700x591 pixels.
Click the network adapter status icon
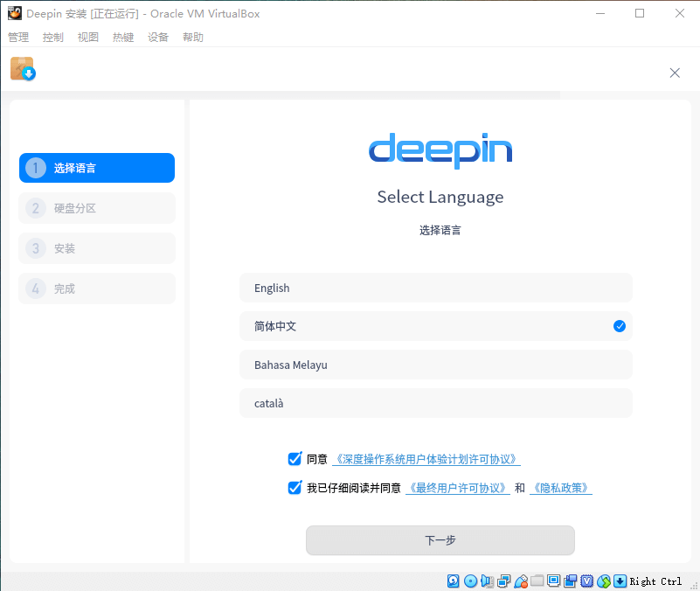tap(504, 581)
